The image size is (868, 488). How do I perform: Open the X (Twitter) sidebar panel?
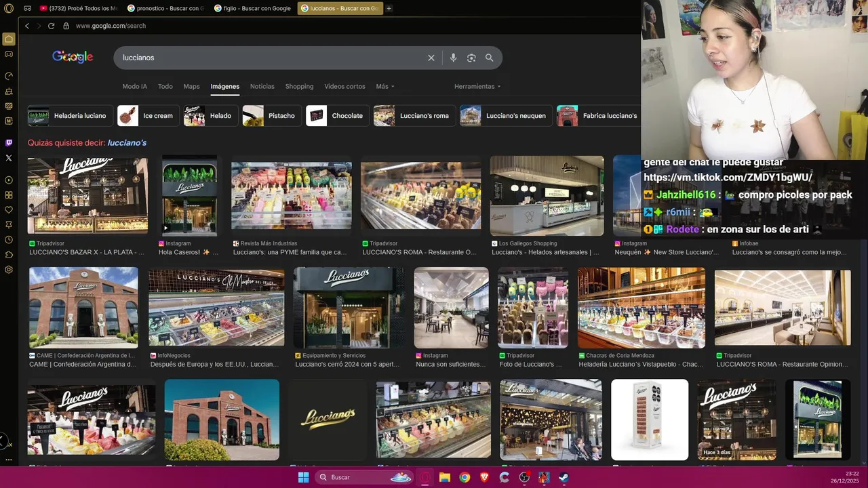point(9,158)
